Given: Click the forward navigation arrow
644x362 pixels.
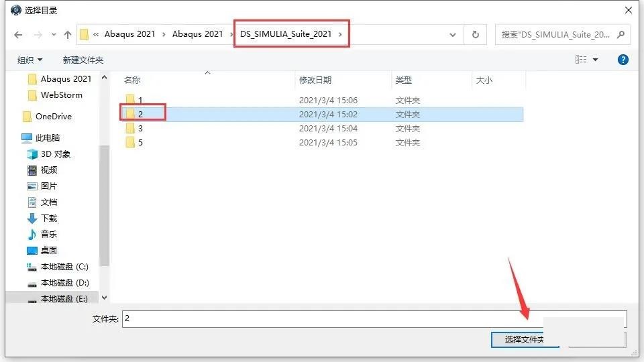Looking at the screenshot, I should tap(38, 35).
